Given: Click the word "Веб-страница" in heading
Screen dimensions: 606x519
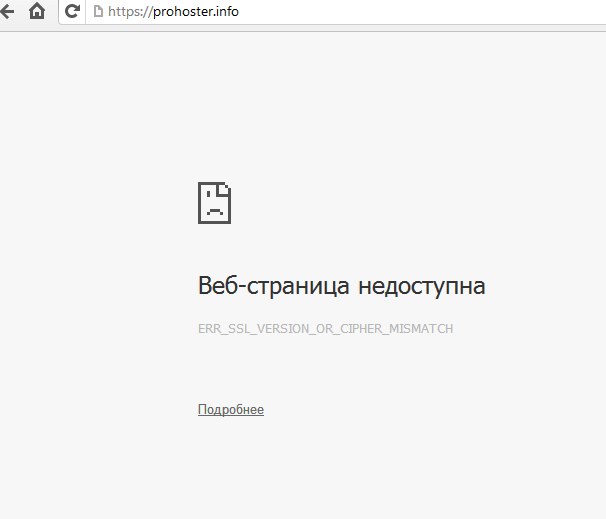Looking at the screenshot, I should pyautogui.click(x=274, y=287).
